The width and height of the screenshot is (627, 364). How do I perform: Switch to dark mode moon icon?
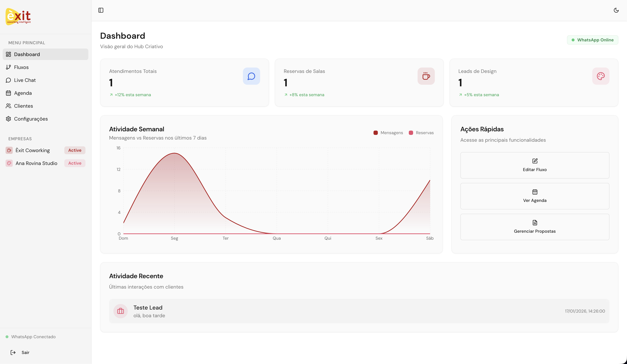click(x=616, y=10)
